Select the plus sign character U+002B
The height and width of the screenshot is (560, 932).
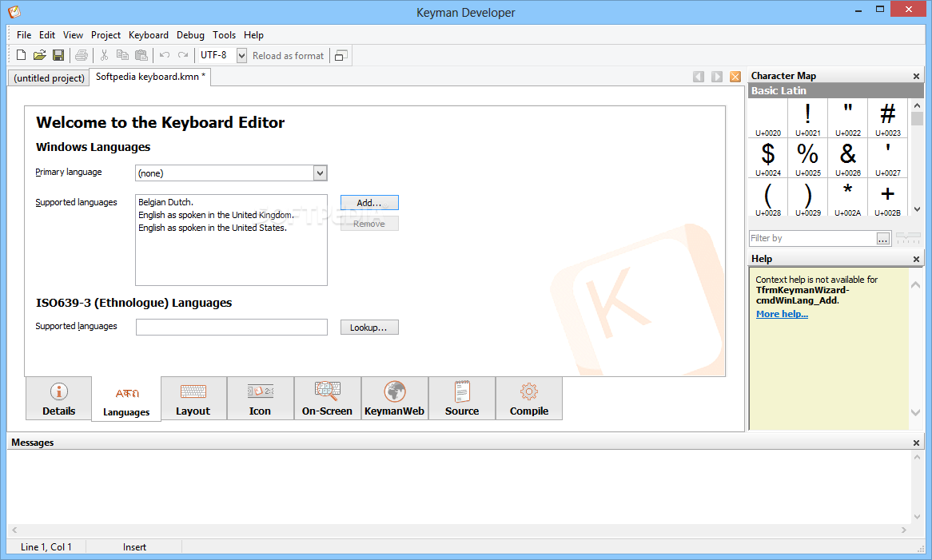tap(887, 198)
